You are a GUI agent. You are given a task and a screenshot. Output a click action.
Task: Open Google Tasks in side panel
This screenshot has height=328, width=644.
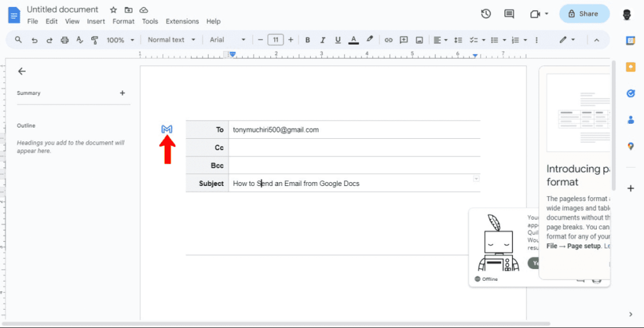(x=630, y=94)
